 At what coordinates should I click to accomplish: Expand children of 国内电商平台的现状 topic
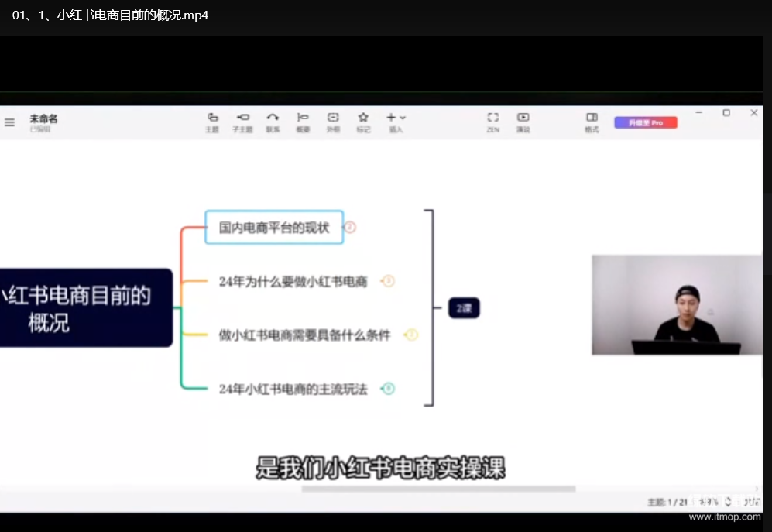coord(349,227)
